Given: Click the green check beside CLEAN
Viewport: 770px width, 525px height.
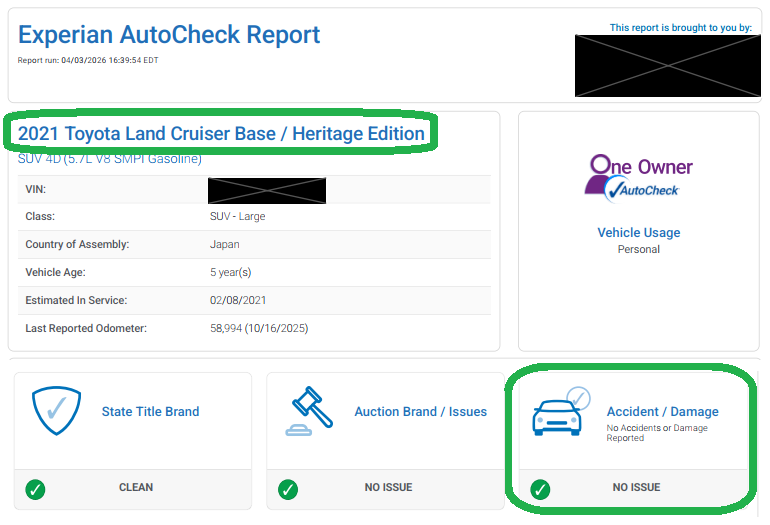Looking at the screenshot, I should (35, 489).
